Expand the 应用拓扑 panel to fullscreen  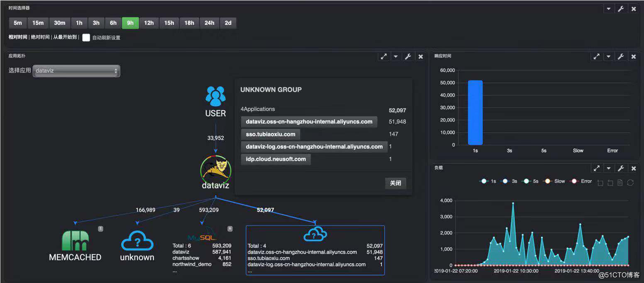coord(384,57)
